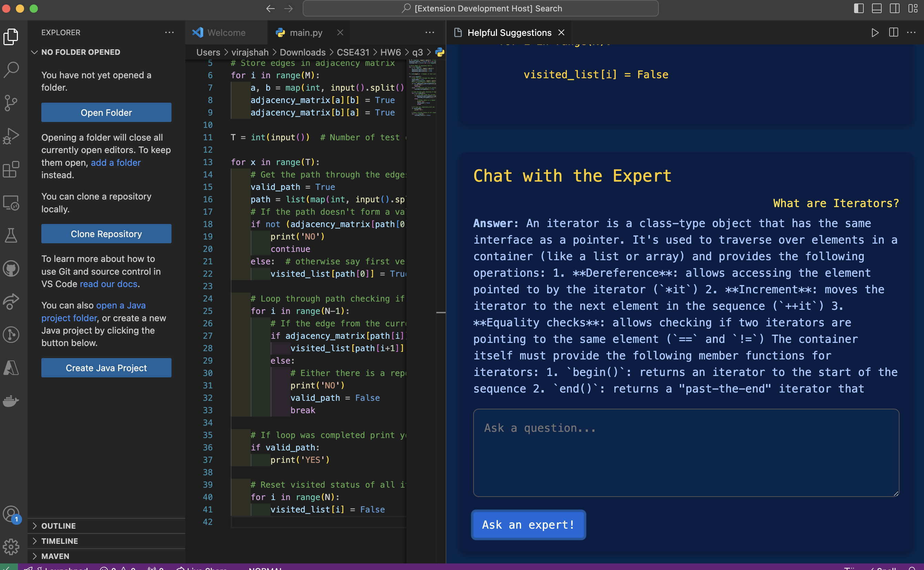Collapse the NO FOLDER OPENED section
The image size is (924, 570).
[80, 52]
